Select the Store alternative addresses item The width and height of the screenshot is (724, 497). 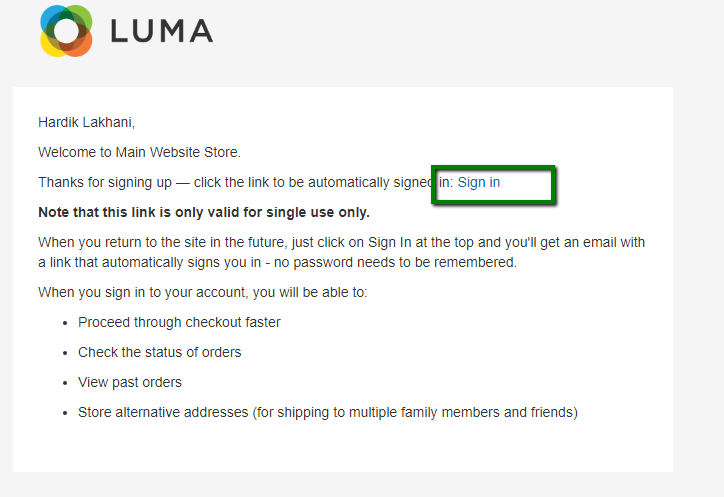tap(328, 412)
